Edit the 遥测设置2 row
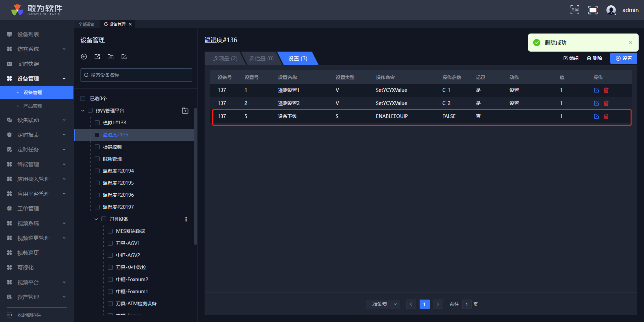 [596, 103]
